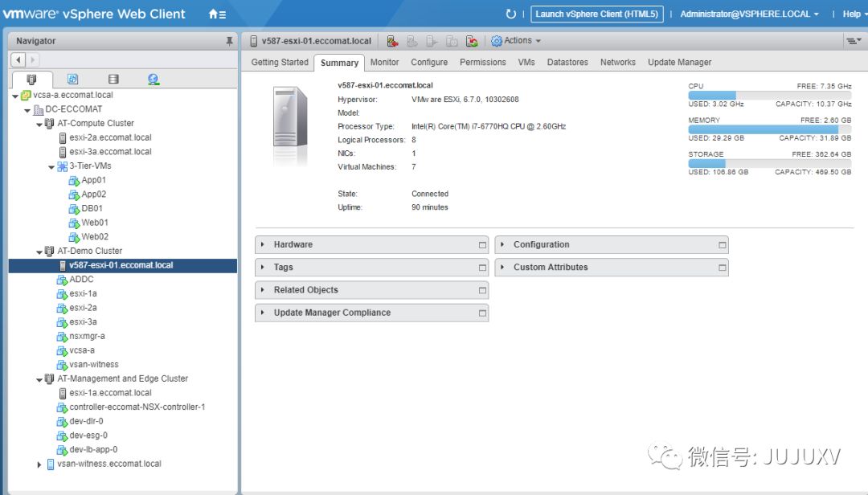This screenshot has width=868, height=495.
Task: Select host esxi-3a.eccomat.local
Action: click(110, 152)
